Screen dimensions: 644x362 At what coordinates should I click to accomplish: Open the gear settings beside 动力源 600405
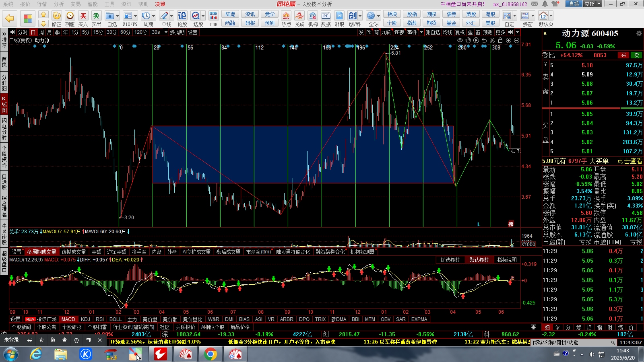point(639,33)
